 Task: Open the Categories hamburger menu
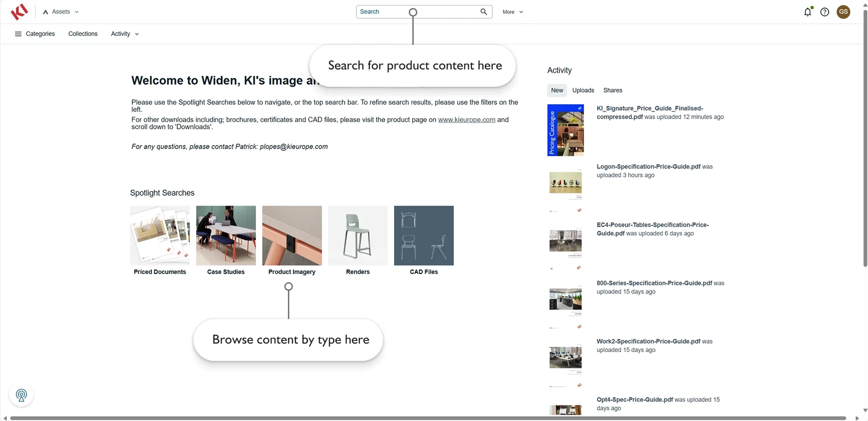tap(35, 34)
